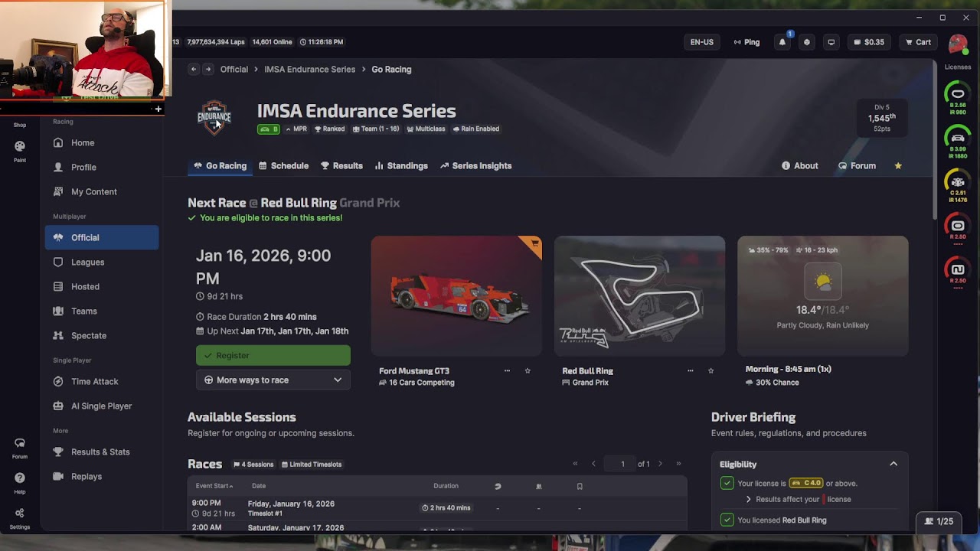Favorite the Red Bull Ring track
The width and height of the screenshot is (980, 551).
pyautogui.click(x=710, y=370)
